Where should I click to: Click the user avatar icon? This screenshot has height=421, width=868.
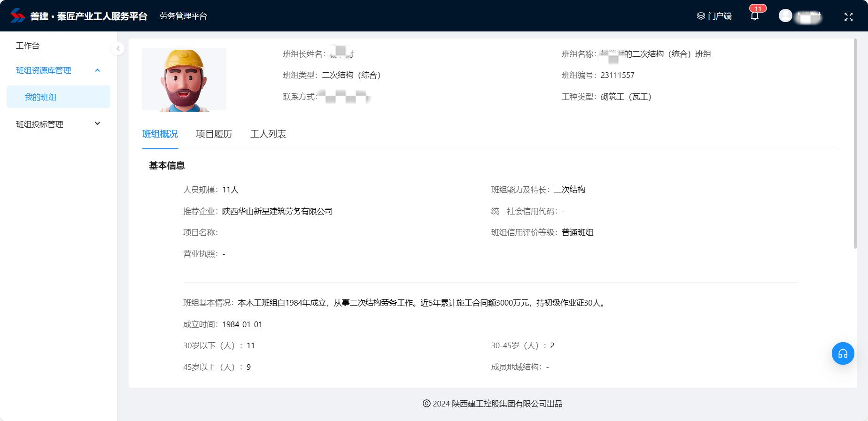[x=785, y=16]
